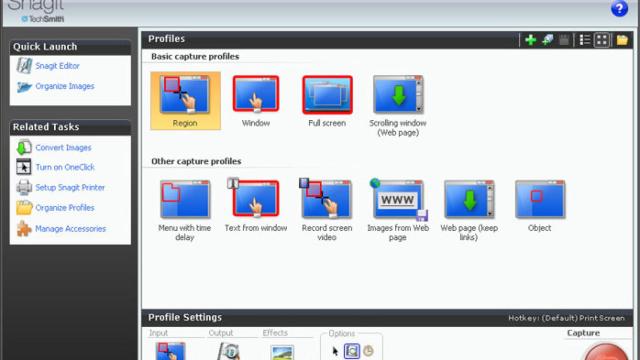Toggle the timer capture option

368,351
